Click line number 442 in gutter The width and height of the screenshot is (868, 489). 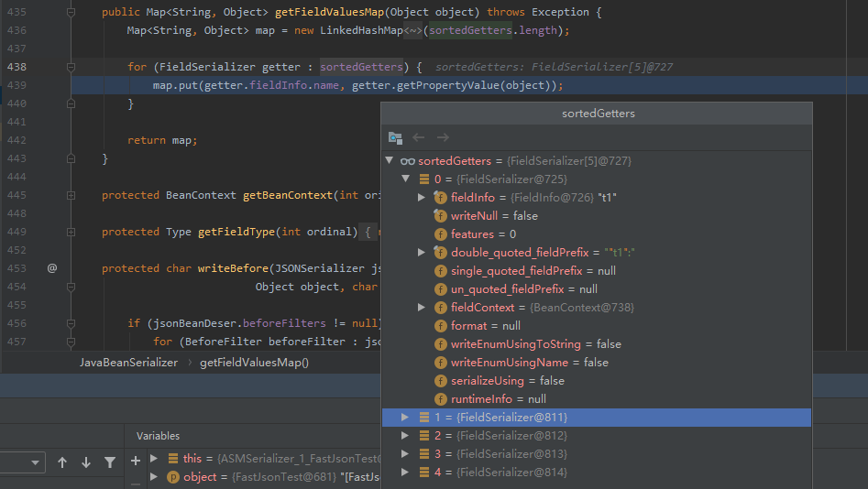coord(16,140)
